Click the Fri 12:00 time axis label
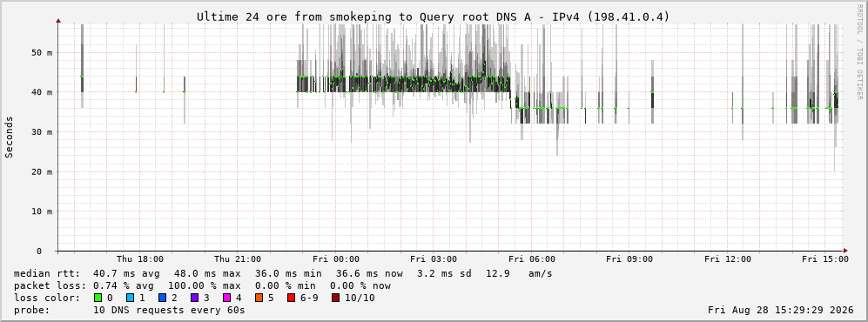Image resolution: width=868 pixels, height=322 pixels. click(727, 259)
